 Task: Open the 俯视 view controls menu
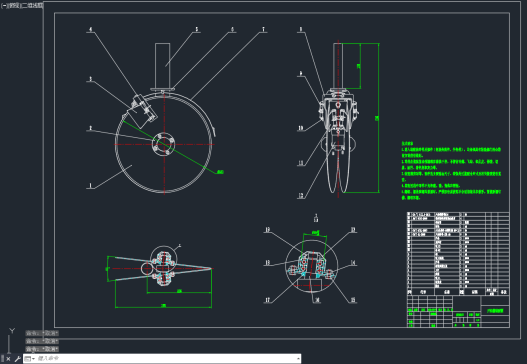coord(14,6)
